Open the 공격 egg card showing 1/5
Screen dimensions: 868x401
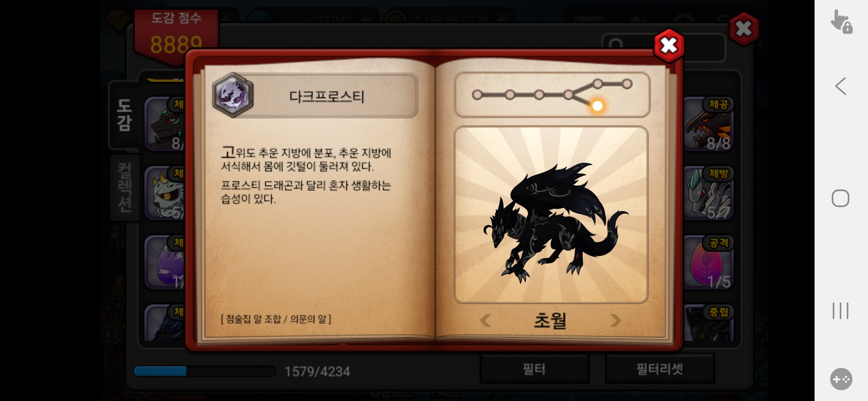[708, 263]
